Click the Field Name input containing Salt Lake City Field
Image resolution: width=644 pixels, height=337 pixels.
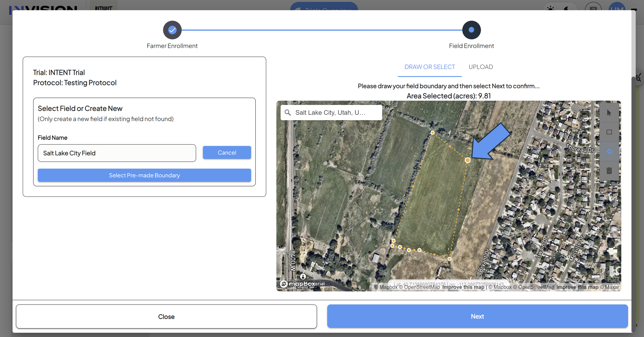click(x=117, y=153)
